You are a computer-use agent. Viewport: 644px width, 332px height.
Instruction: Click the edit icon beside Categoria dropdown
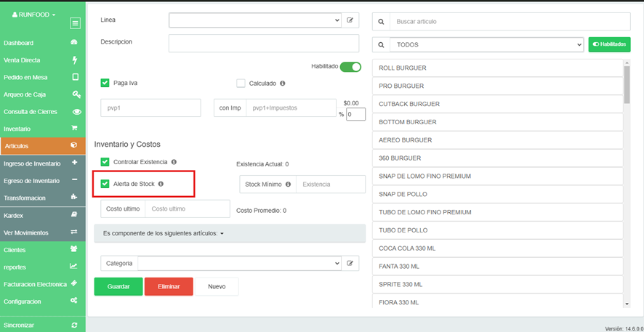pos(350,263)
